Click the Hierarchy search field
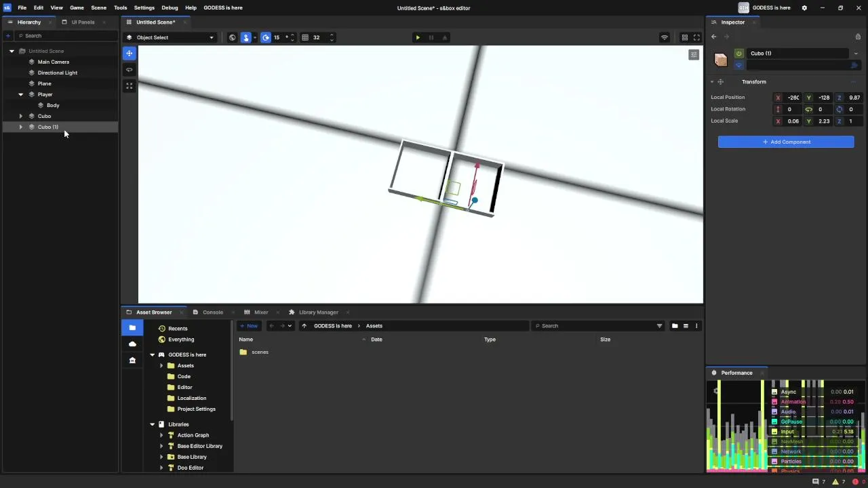The height and width of the screenshot is (488, 868). [x=66, y=36]
